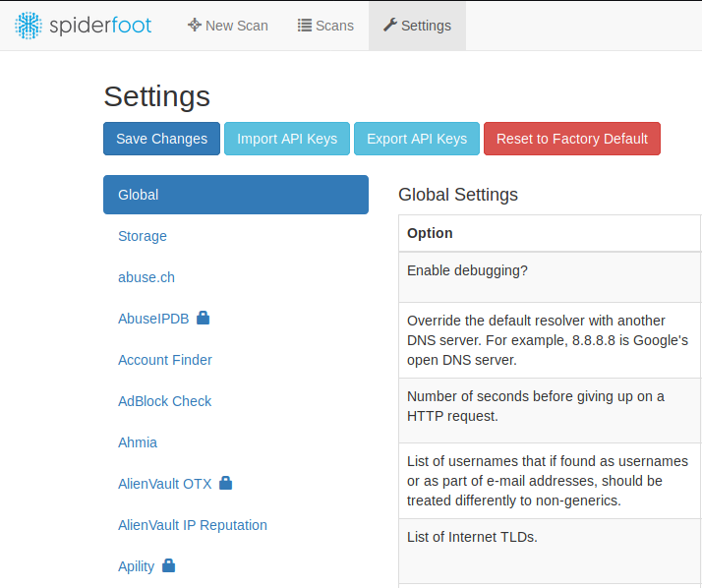The width and height of the screenshot is (702, 588).
Task: Click the lock icon next to Apility
Action: point(168,565)
